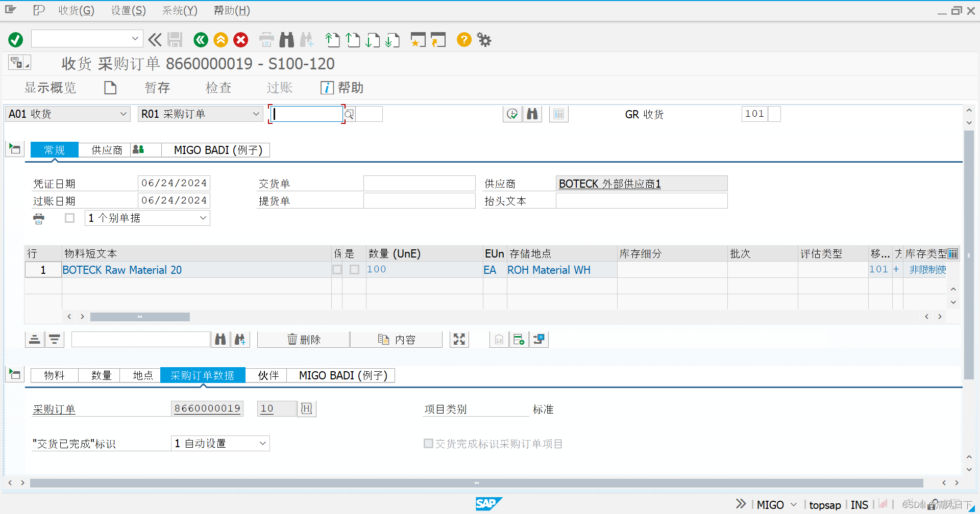Click the table column settings icon

pos(953,253)
